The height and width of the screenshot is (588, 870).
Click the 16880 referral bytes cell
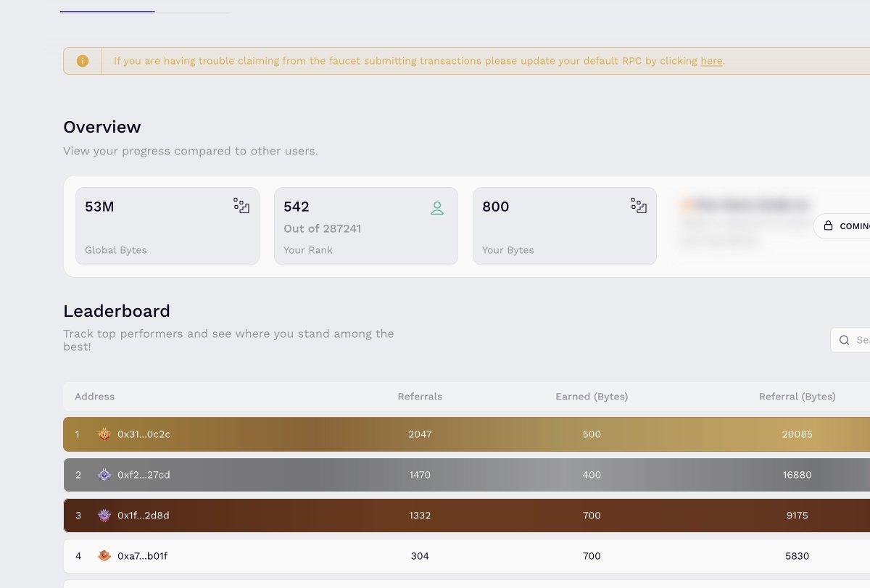click(x=797, y=475)
